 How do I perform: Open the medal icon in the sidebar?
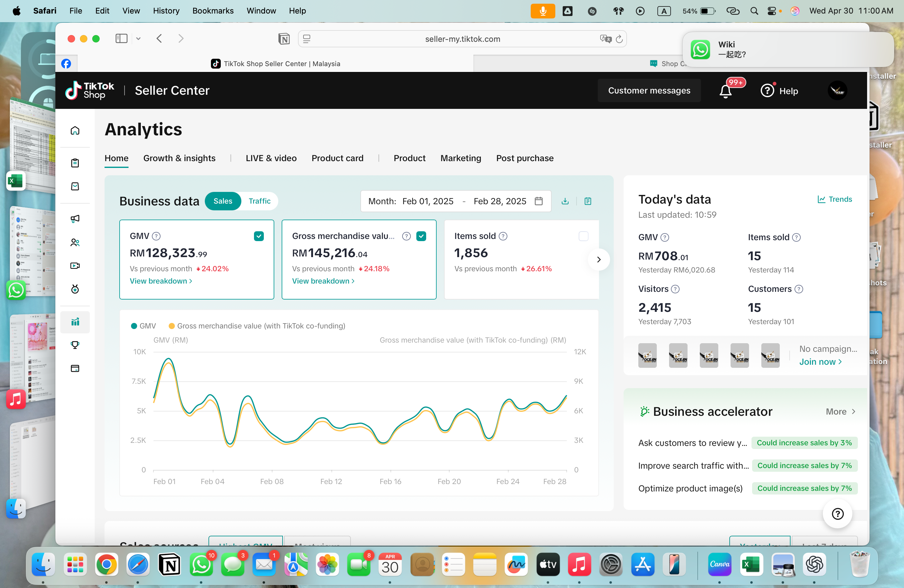tap(75, 289)
